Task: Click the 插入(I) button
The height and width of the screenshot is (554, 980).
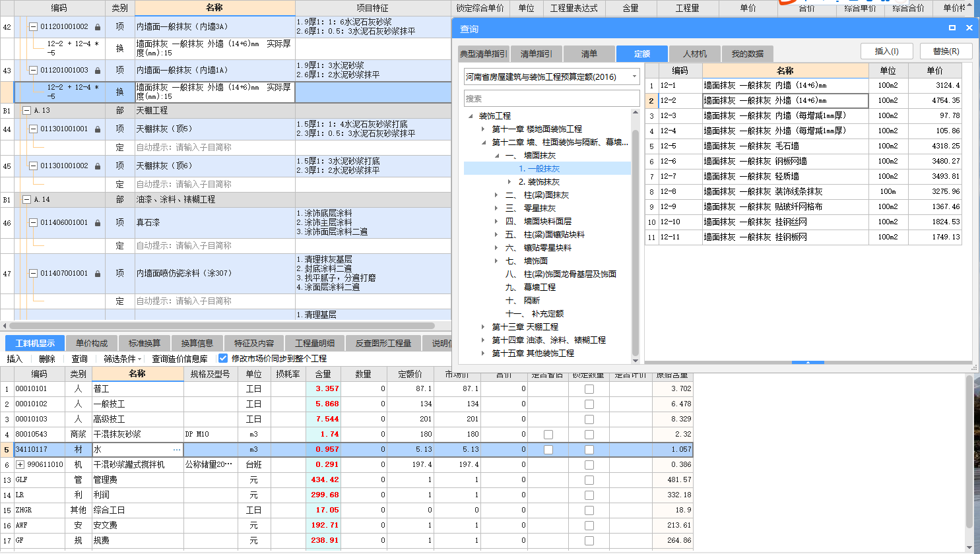Action: 887,51
